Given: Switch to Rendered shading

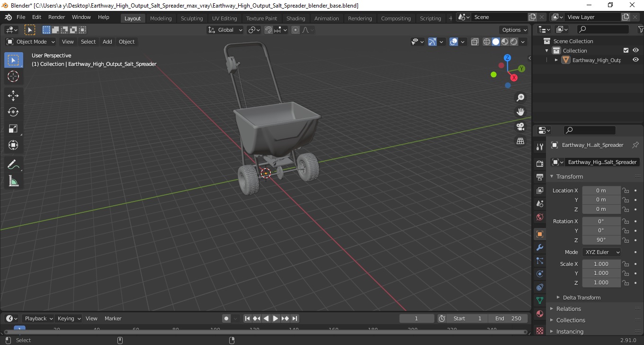Looking at the screenshot, I should pyautogui.click(x=514, y=42).
